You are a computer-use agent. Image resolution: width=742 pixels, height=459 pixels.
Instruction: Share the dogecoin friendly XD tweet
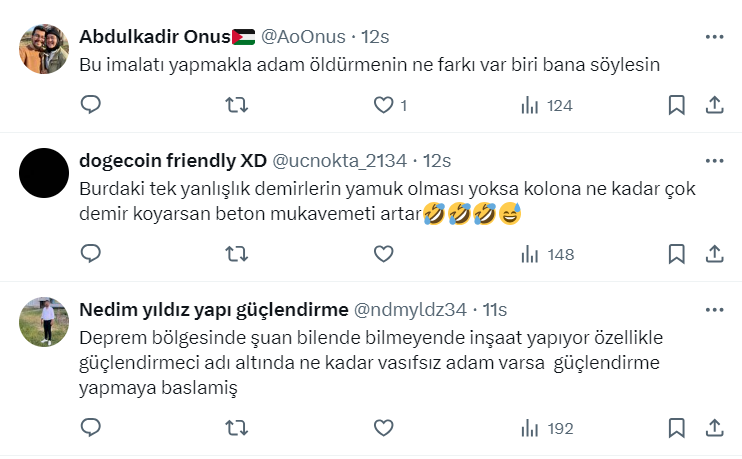tap(714, 255)
